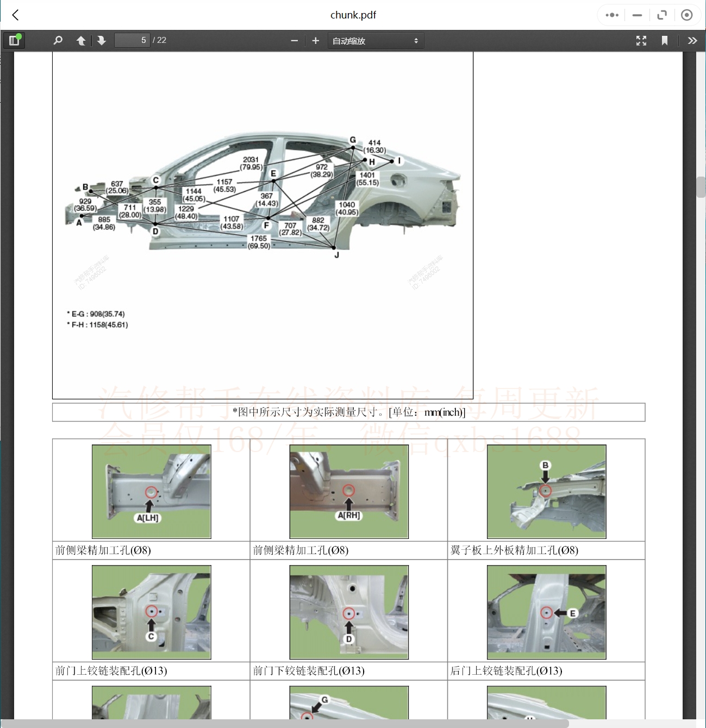Screen dimensions: 706x728
Task: Open the bookmark feature
Action: [x=665, y=40]
